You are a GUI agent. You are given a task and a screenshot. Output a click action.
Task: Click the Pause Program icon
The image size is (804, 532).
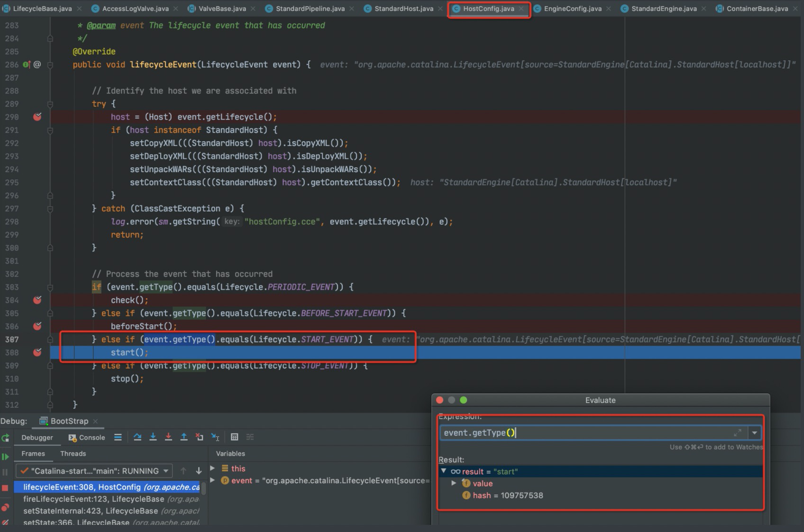tap(5, 472)
